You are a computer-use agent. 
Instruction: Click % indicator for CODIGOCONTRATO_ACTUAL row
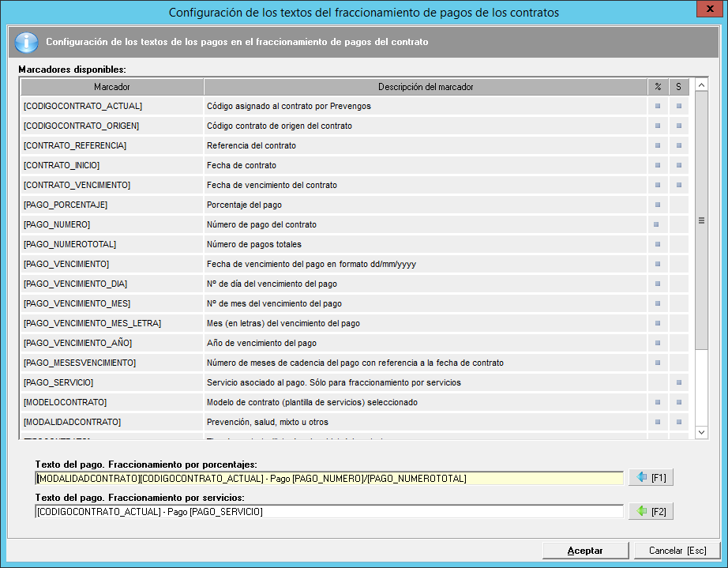658,106
